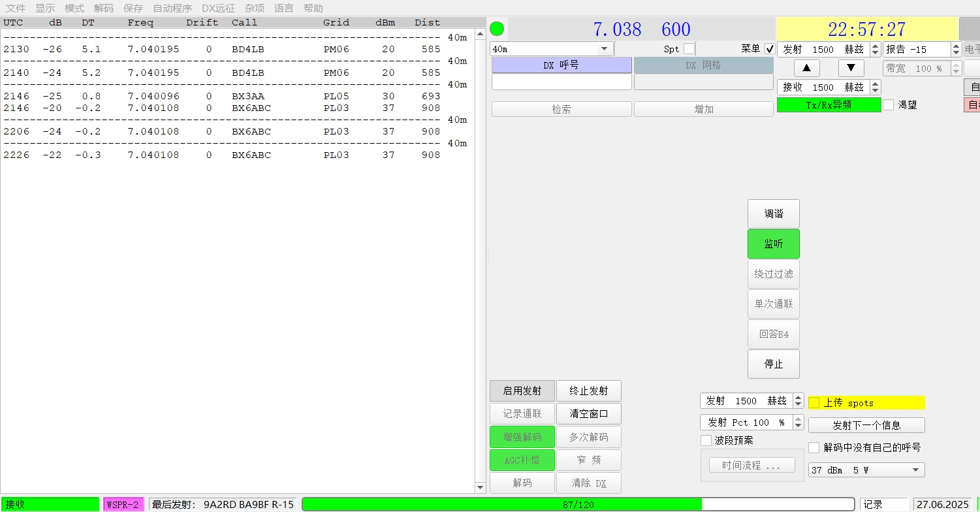The width and height of the screenshot is (980, 512).
Task: Toggle the Spt checkbox
Action: 689,49
